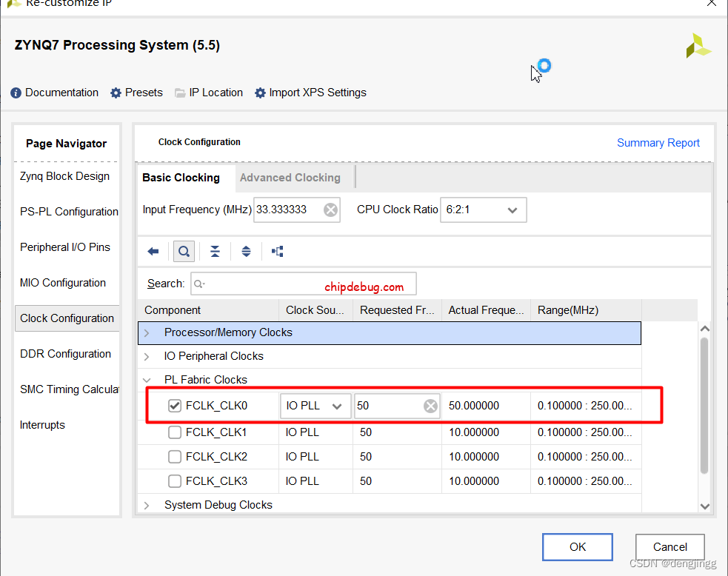Click the Collapse All toolbar icon
The width and height of the screenshot is (728, 576).
[x=215, y=252]
